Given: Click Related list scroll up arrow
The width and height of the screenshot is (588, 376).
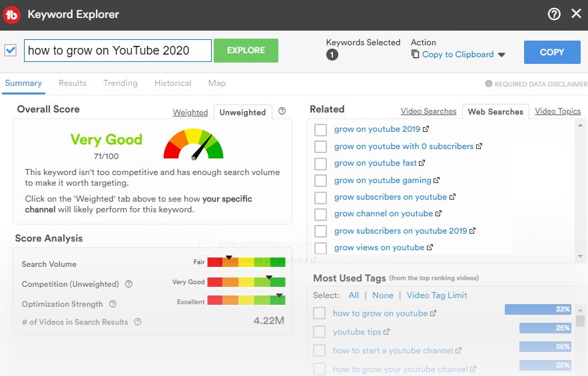Looking at the screenshot, I should [x=580, y=125].
